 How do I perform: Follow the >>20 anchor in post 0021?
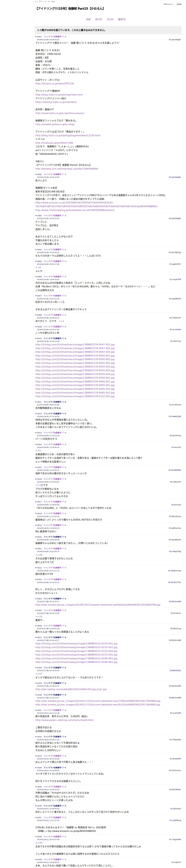click(x=39, y=555)
